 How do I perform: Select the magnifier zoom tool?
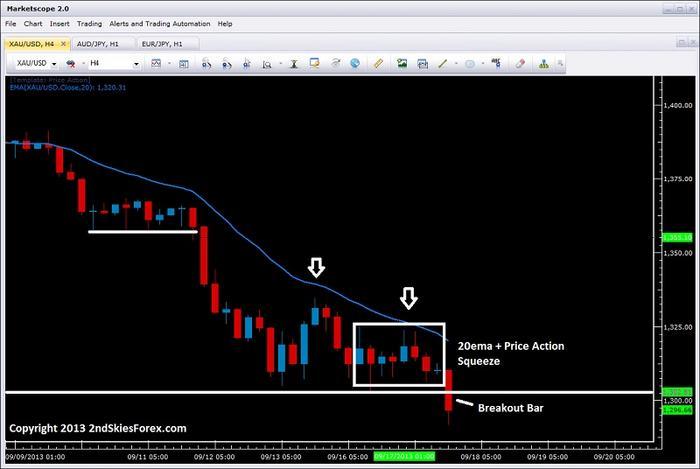coord(267,64)
